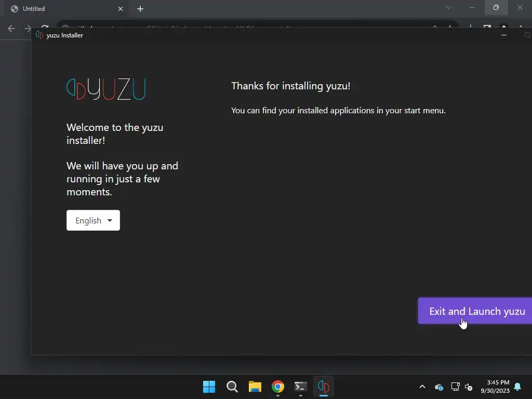This screenshot has width=532, height=399.
Task: Open the clock showing 3:45 PM
Action: [495, 387]
